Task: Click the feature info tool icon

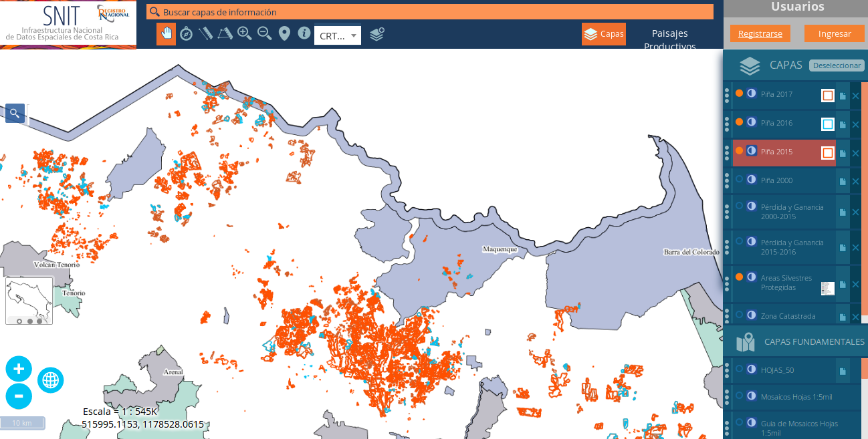Action: tap(304, 33)
